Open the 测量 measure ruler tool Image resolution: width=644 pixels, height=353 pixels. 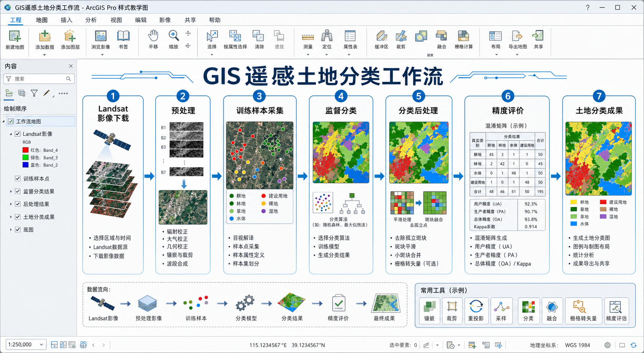click(x=308, y=36)
